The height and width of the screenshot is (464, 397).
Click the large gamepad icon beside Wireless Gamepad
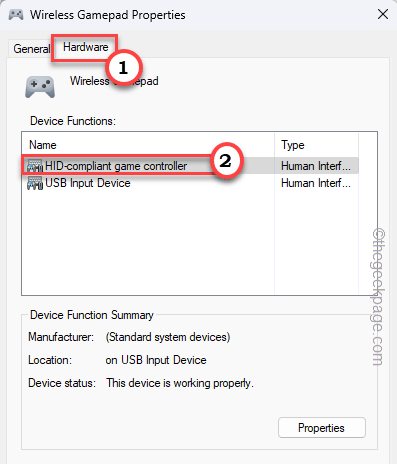pyautogui.click(x=40, y=87)
